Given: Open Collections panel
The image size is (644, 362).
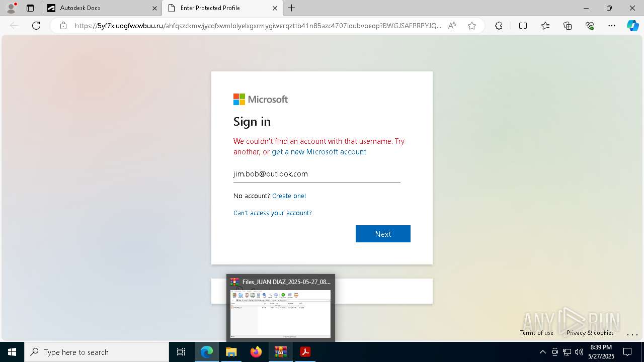Looking at the screenshot, I should (568, 26).
